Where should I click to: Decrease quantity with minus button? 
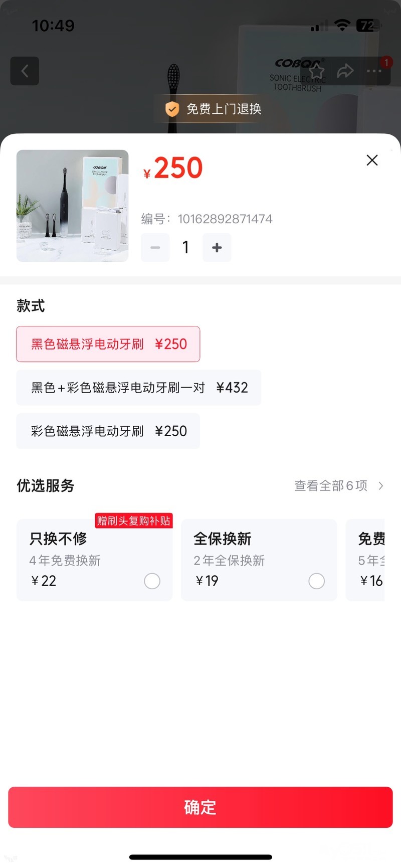[x=155, y=247]
